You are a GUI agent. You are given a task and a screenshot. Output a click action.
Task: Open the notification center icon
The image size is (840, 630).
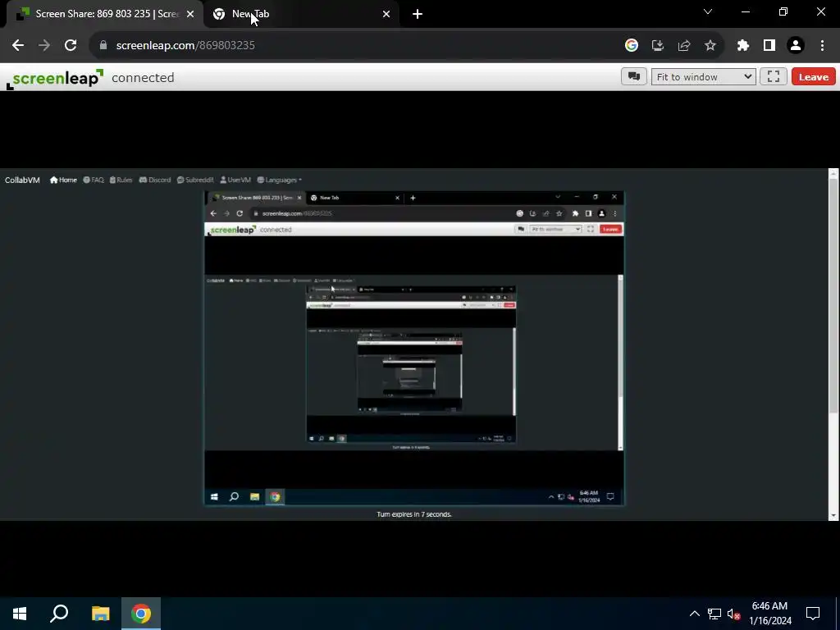(x=813, y=614)
